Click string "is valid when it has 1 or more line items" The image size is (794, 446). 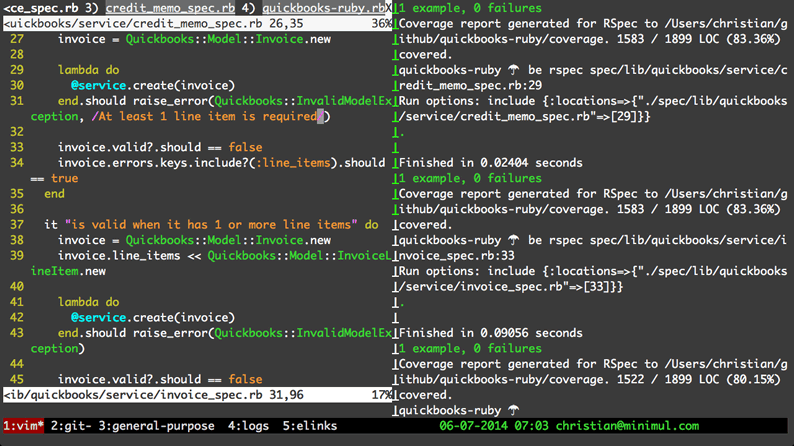211,225
